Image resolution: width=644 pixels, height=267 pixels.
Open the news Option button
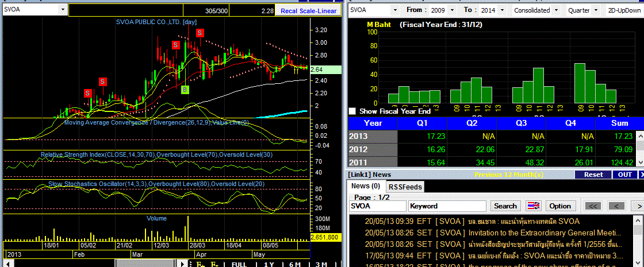point(560,206)
